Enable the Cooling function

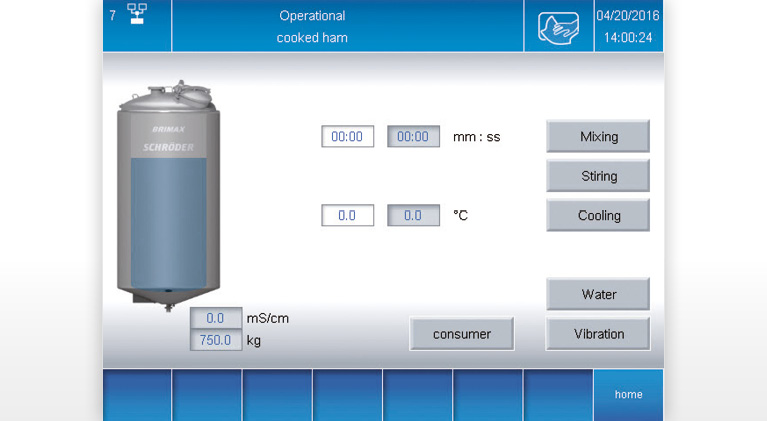[x=598, y=215]
